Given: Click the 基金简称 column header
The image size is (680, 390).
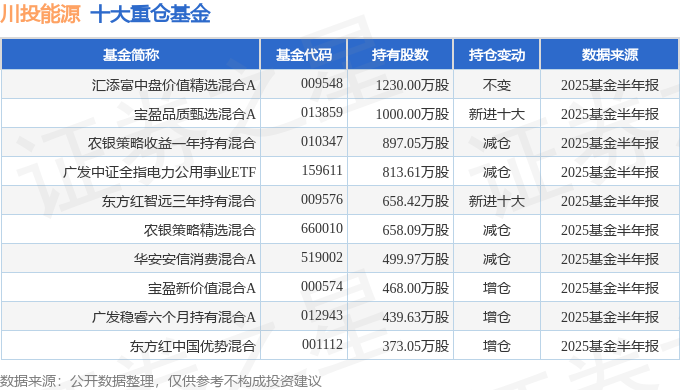Looking at the screenshot, I should tap(131, 55).
